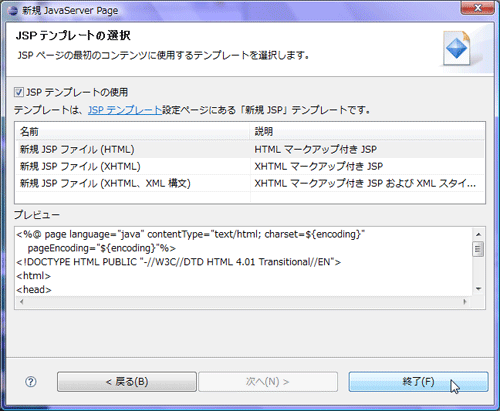The height and width of the screenshot is (411, 500).
Task: Click the 次へ(N) > button
Action: click(268, 382)
